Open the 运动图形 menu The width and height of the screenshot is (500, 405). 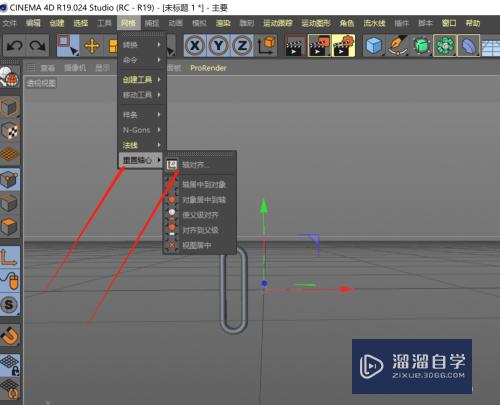pyautogui.click(x=316, y=23)
